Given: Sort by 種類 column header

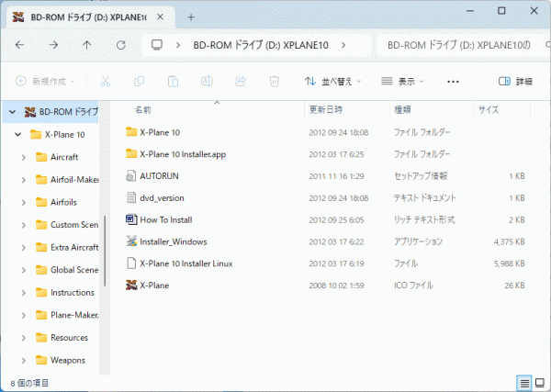Looking at the screenshot, I should (x=403, y=109).
